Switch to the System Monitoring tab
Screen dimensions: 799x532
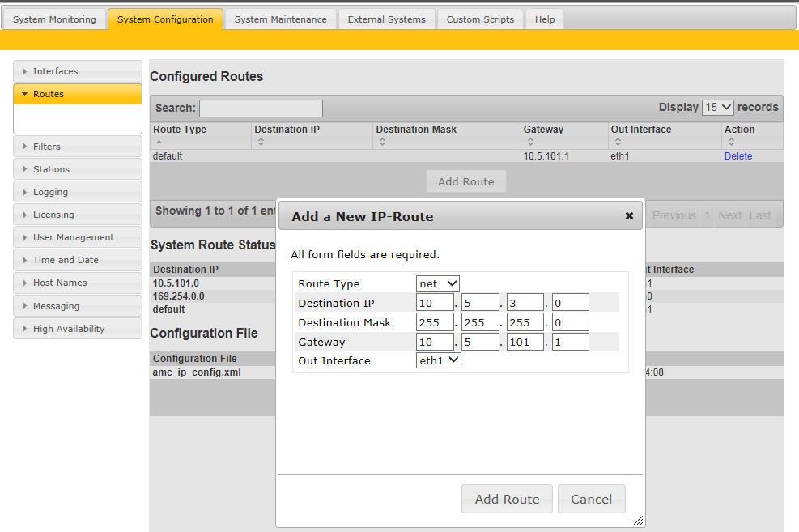54,19
